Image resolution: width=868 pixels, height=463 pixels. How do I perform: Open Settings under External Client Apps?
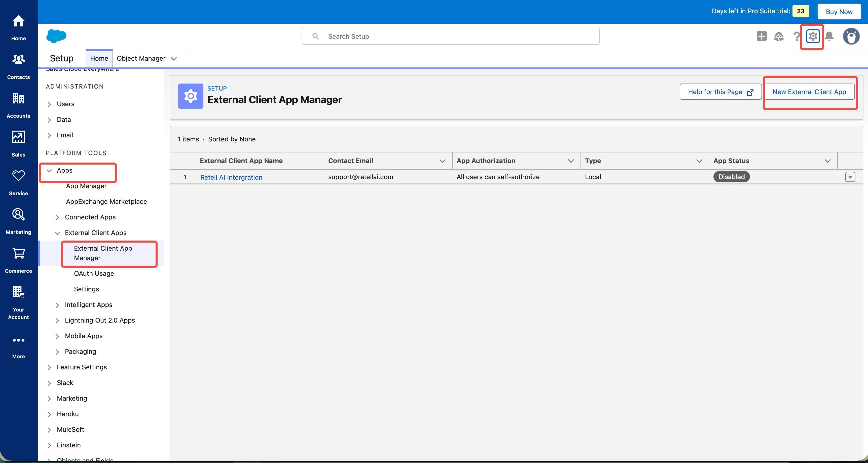coord(87,289)
